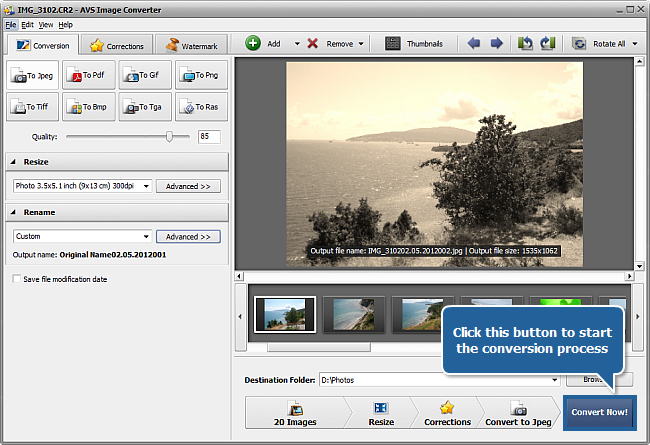Rotate image counterclockwise
Viewport: 650px width, 445px height.
(525, 43)
